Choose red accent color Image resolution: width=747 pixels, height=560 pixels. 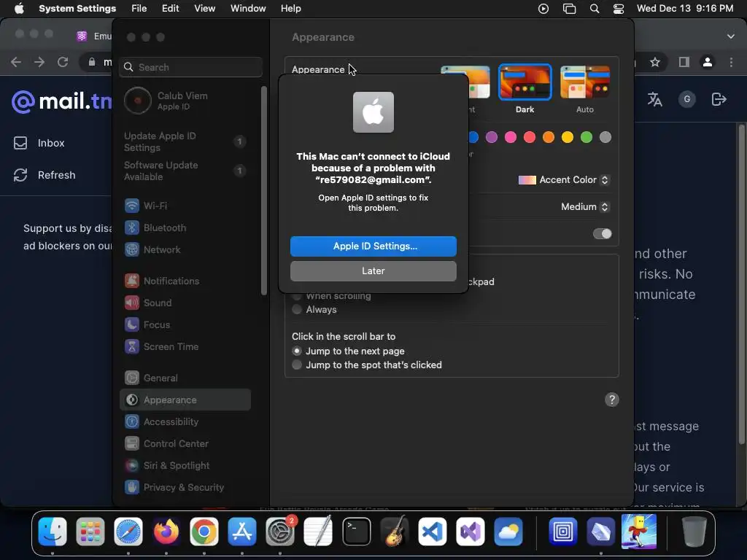(x=530, y=137)
